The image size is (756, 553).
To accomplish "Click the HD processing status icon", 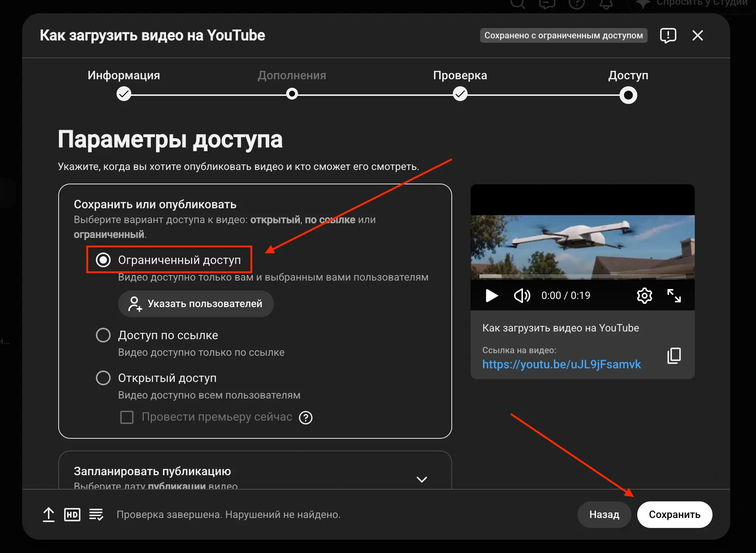I will coord(72,514).
